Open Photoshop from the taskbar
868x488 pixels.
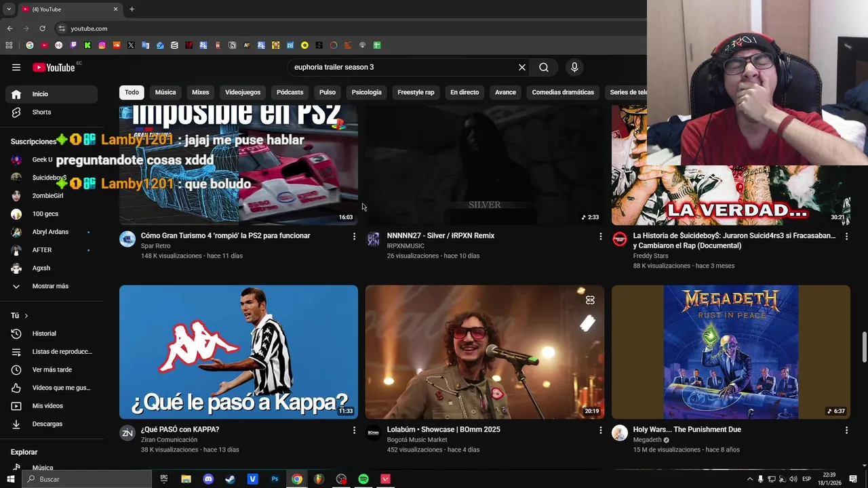pyautogui.click(x=275, y=479)
